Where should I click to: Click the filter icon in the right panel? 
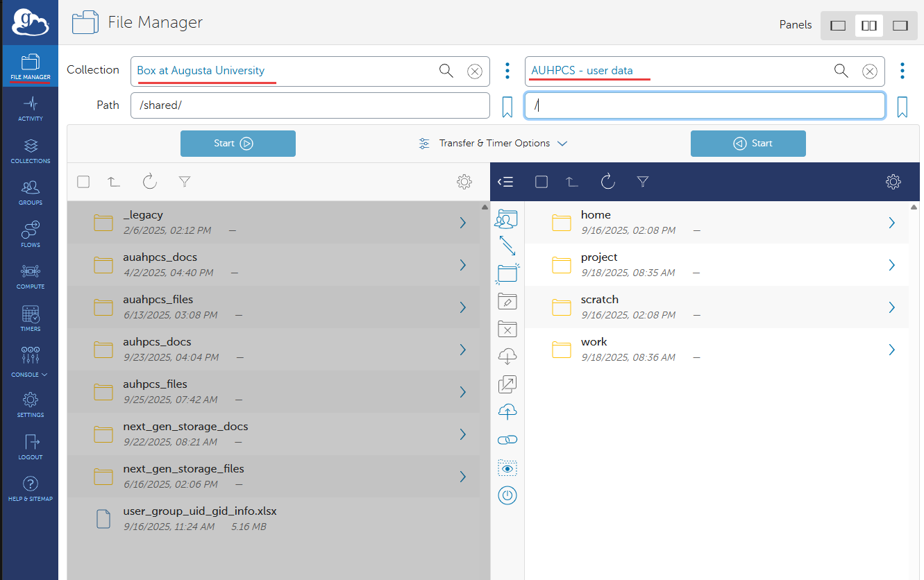click(643, 182)
